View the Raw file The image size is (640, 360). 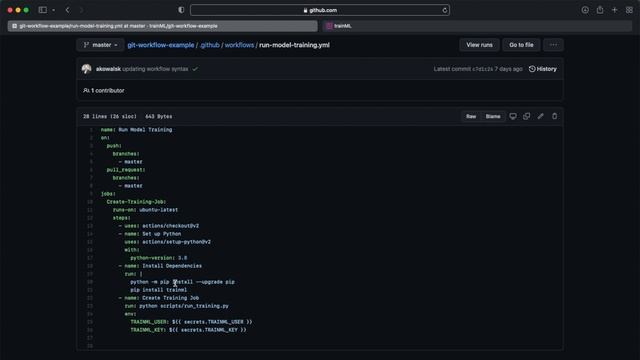pyautogui.click(x=471, y=116)
